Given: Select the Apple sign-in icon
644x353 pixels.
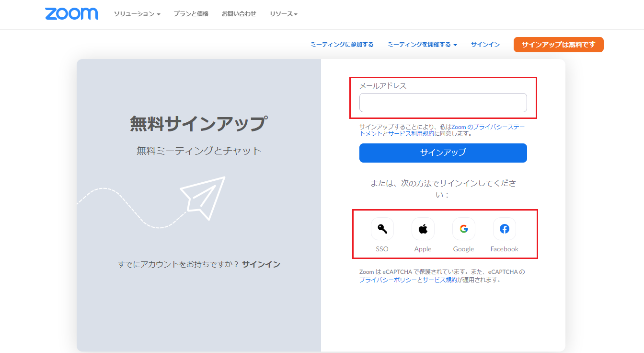Looking at the screenshot, I should pyautogui.click(x=423, y=229).
